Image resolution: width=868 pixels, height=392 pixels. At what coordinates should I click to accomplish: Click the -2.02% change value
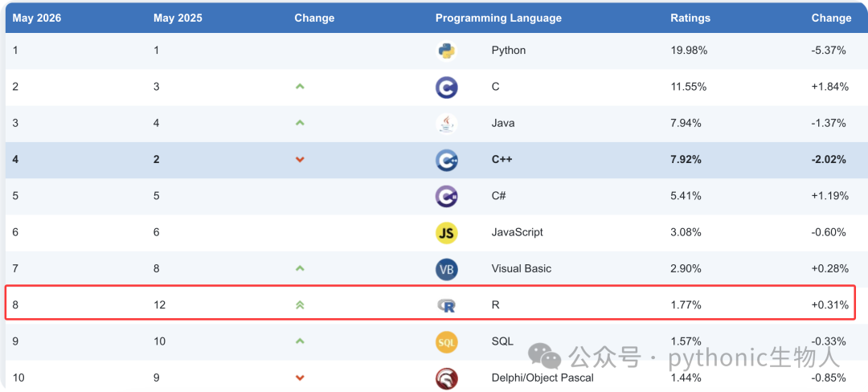829,160
